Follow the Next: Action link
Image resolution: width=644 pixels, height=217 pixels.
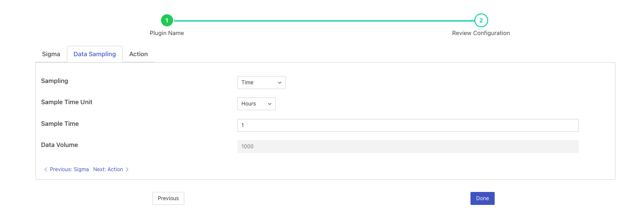point(108,169)
